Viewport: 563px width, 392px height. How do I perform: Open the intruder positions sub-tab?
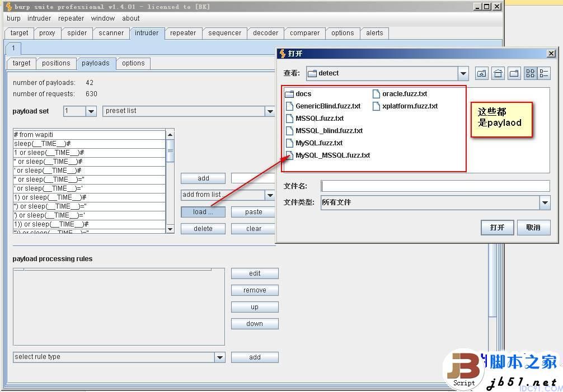(56, 63)
